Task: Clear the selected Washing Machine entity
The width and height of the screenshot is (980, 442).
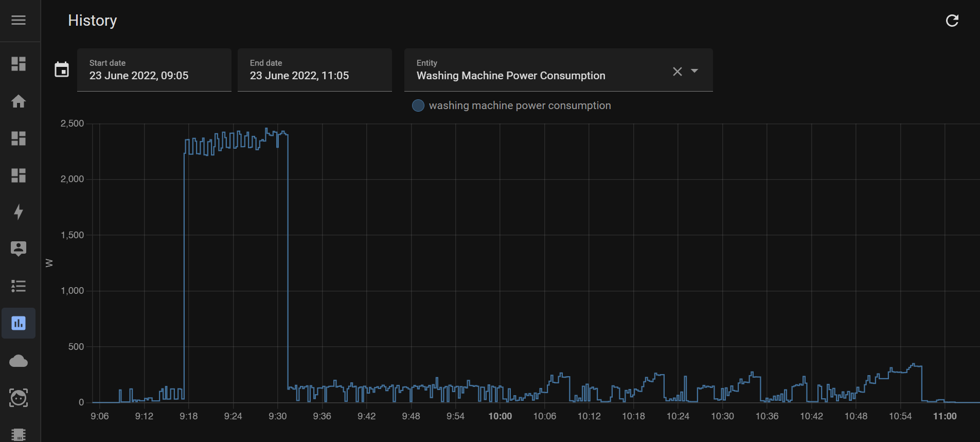Action: 678,72
